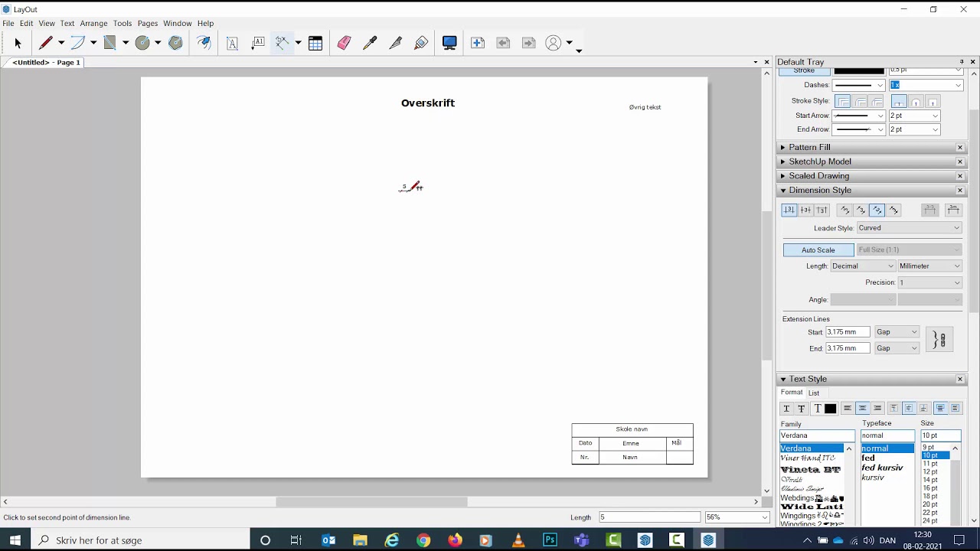Toggle center text alignment
This screenshot has width=980, height=551.
click(x=862, y=409)
